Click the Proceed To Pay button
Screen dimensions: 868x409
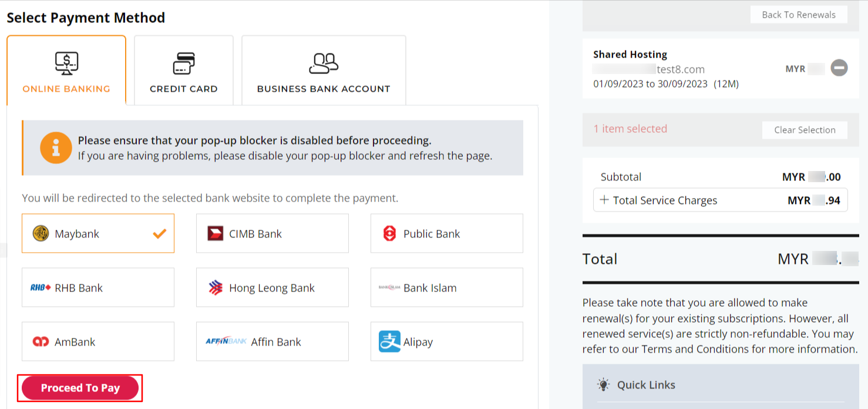80,388
